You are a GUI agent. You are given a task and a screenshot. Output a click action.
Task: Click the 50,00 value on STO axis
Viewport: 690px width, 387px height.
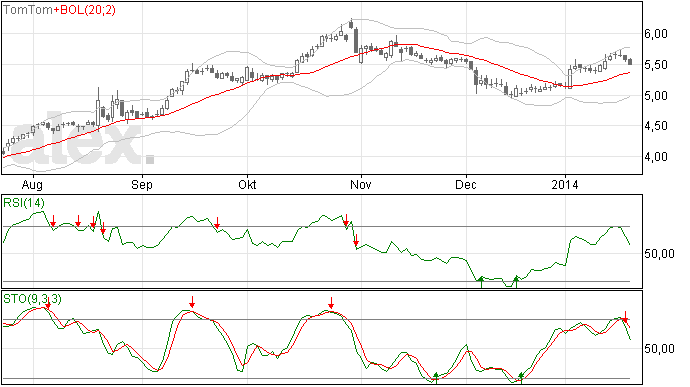pyautogui.click(x=659, y=349)
